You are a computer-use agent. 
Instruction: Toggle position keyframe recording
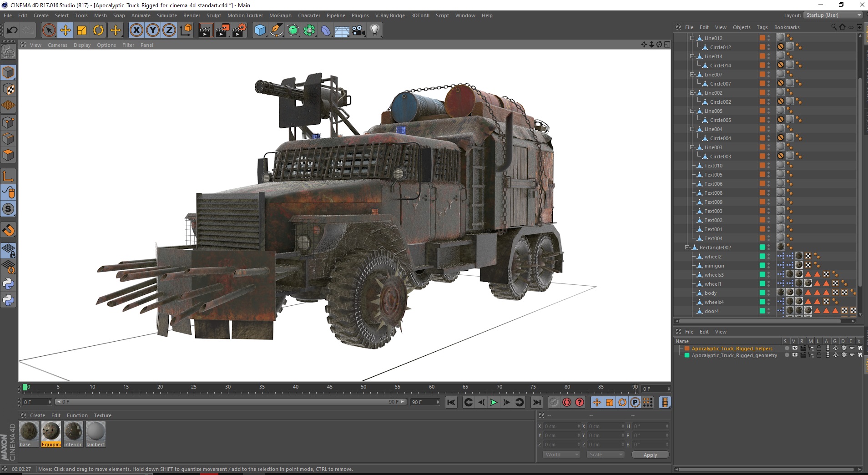coord(597,402)
